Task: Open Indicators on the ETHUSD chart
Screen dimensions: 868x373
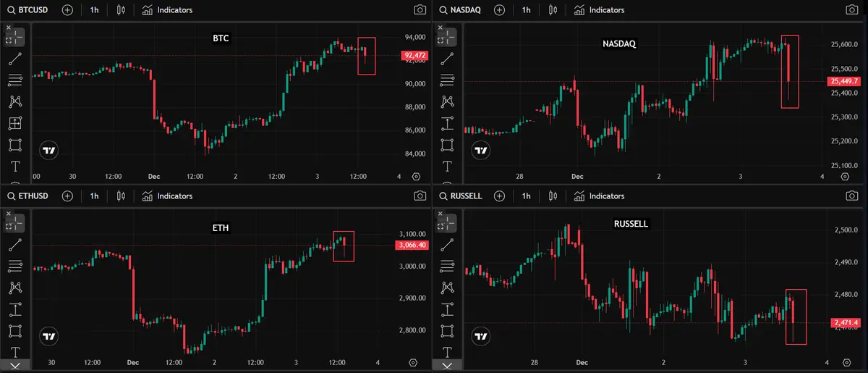Action: pyautogui.click(x=167, y=196)
